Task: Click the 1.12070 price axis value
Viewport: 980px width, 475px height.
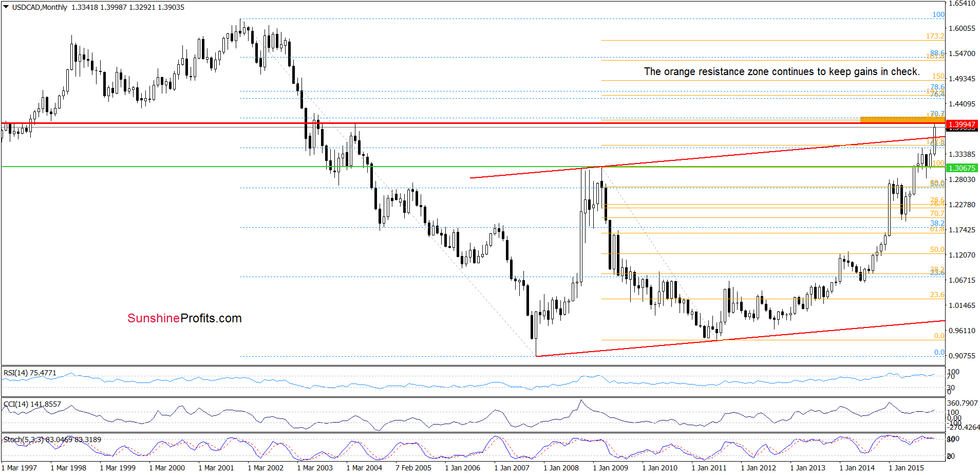Action: point(962,255)
